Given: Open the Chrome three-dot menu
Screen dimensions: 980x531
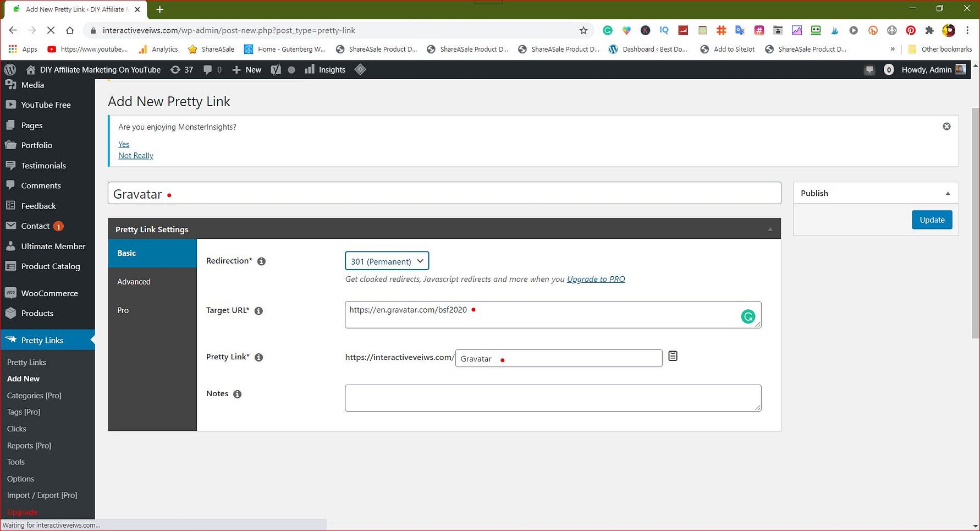Looking at the screenshot, I should coord(967,30).
